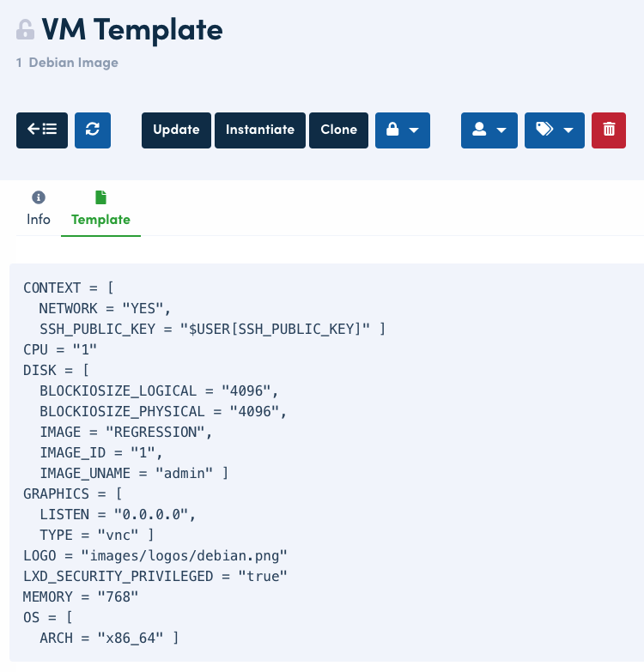Click the open padlock beside the VM Template title
This screenshot has height=672, width=644.
pyautogui.click(x=25, y=30)
